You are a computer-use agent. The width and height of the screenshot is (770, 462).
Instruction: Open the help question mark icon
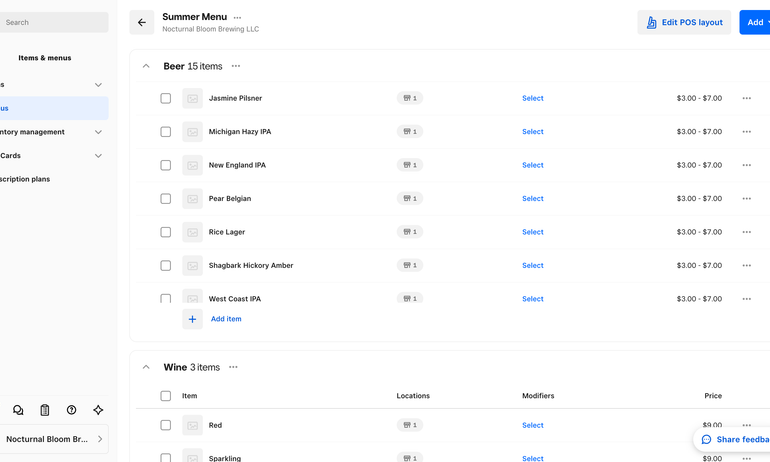pyautogui.click(x=72, y=410)
